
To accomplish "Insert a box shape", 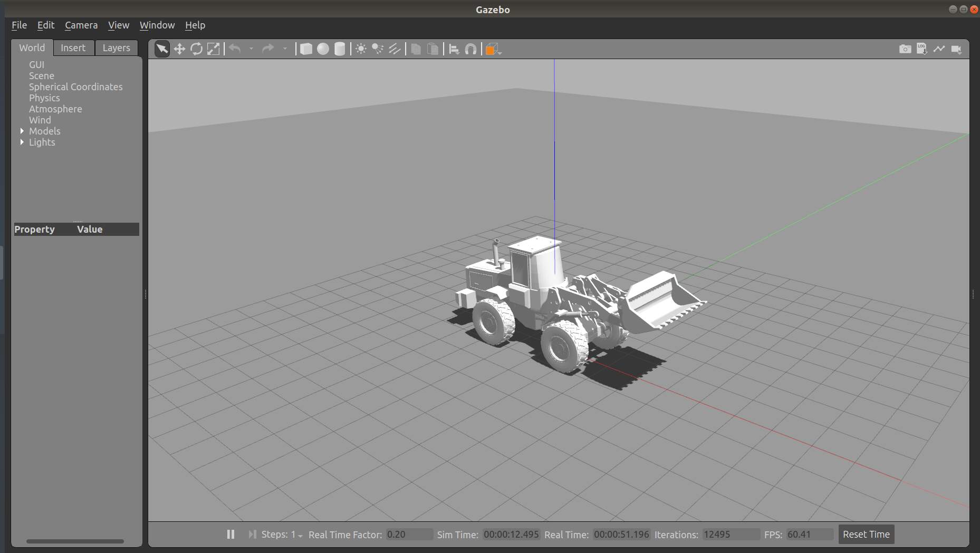I will point(306,49).
